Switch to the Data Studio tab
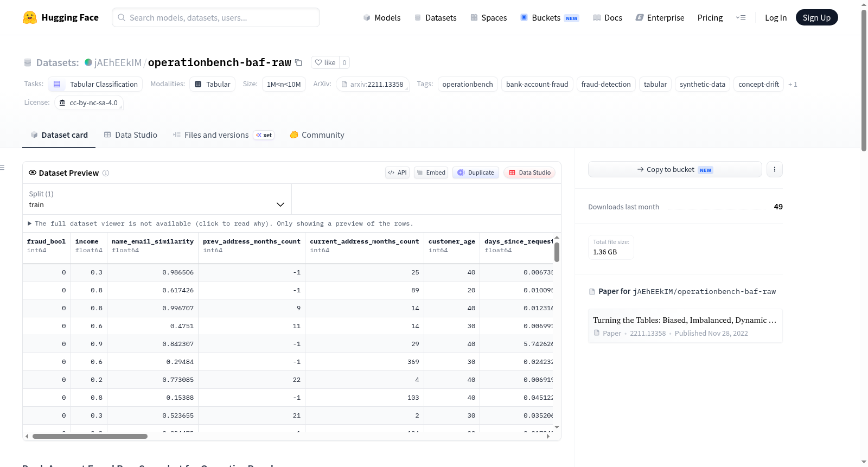The image size is (868, 467). tap(131, 135)
